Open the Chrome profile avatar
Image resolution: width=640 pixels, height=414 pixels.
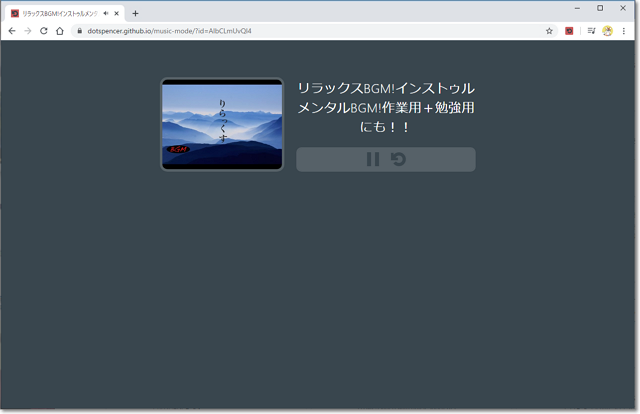(x=607, y=31)
